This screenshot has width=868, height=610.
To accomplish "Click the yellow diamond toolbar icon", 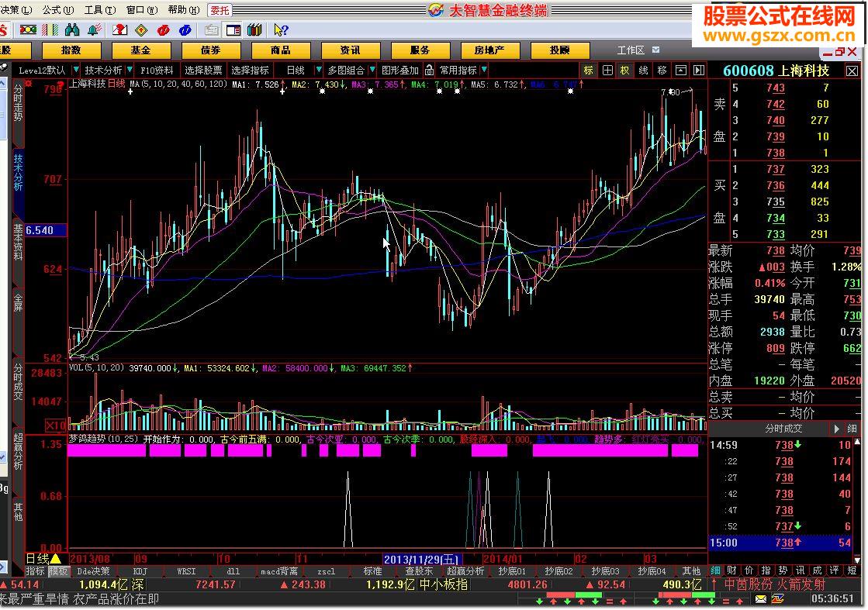I will 141,30.
